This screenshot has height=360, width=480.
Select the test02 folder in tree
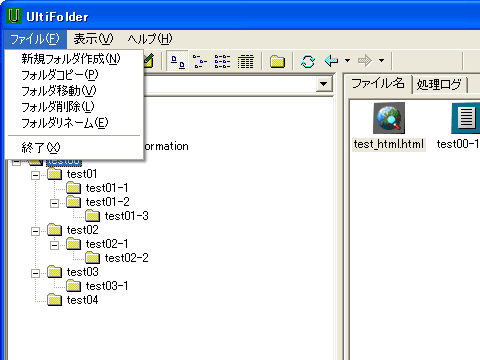(83, 230)
